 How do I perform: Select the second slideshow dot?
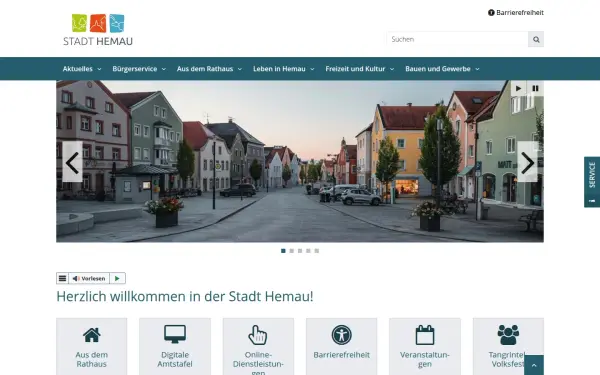click(x=292, y=251)
